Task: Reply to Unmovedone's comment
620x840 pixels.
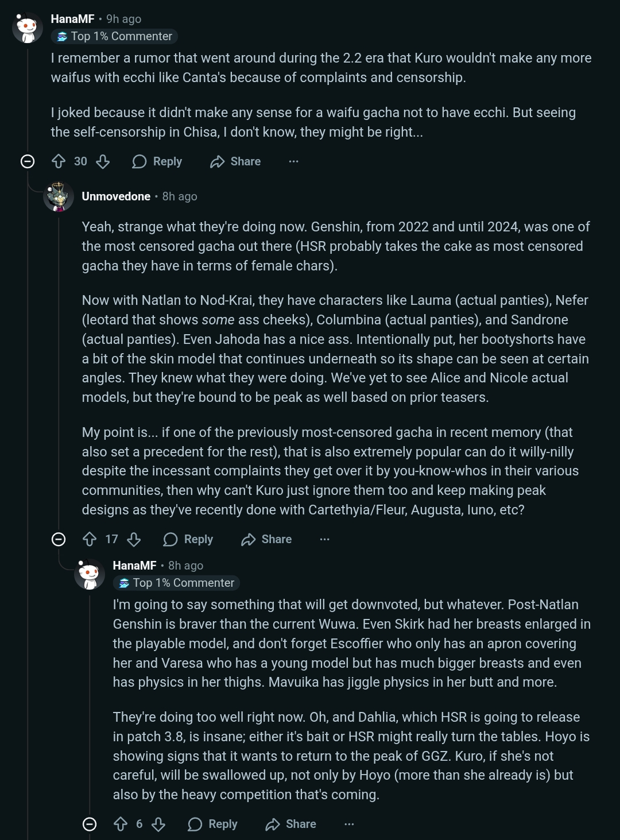Action: point(188,540)
